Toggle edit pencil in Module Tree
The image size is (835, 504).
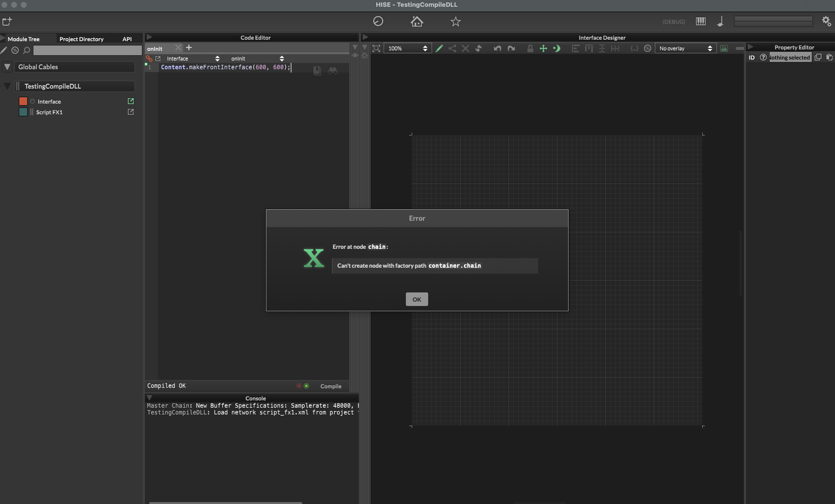4,50
